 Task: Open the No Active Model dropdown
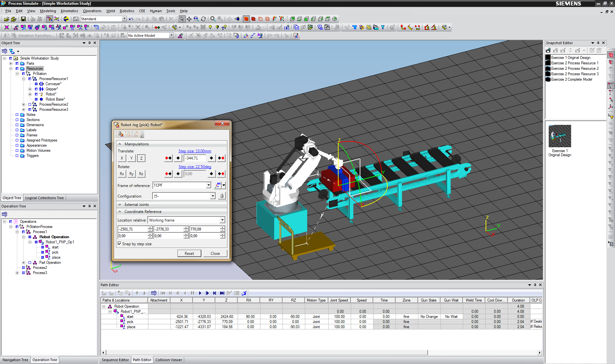click(171, 36)
